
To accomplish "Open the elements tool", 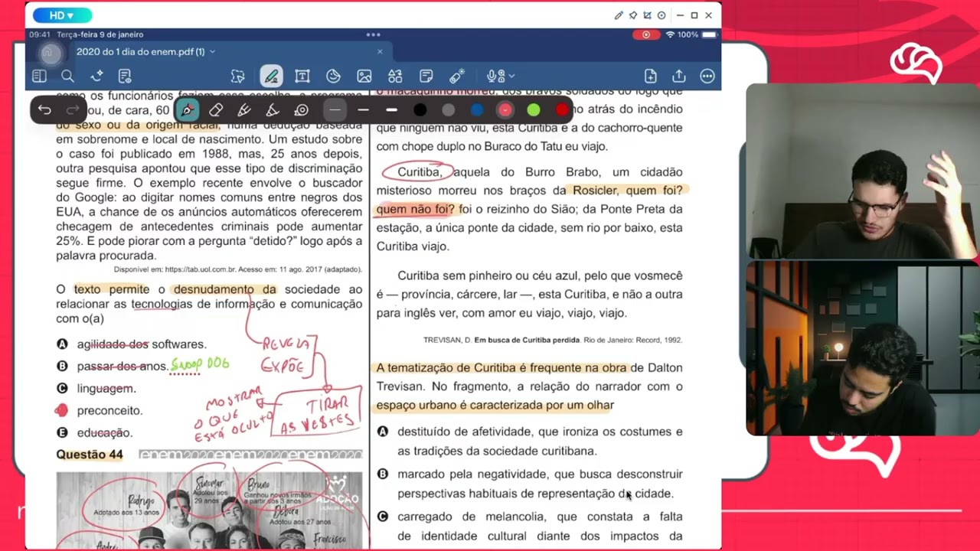I will pyautogui.click(x=395, y=76).
